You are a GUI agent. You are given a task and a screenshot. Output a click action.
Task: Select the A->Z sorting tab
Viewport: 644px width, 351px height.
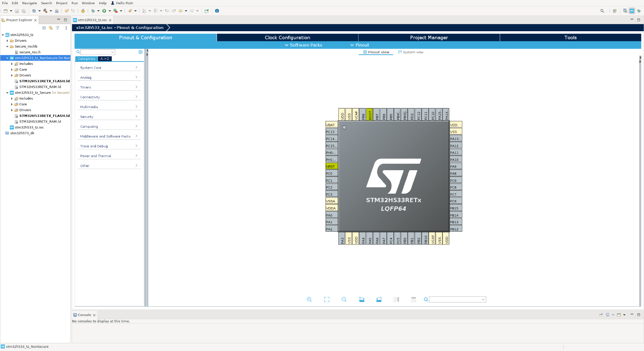point(105,59)
